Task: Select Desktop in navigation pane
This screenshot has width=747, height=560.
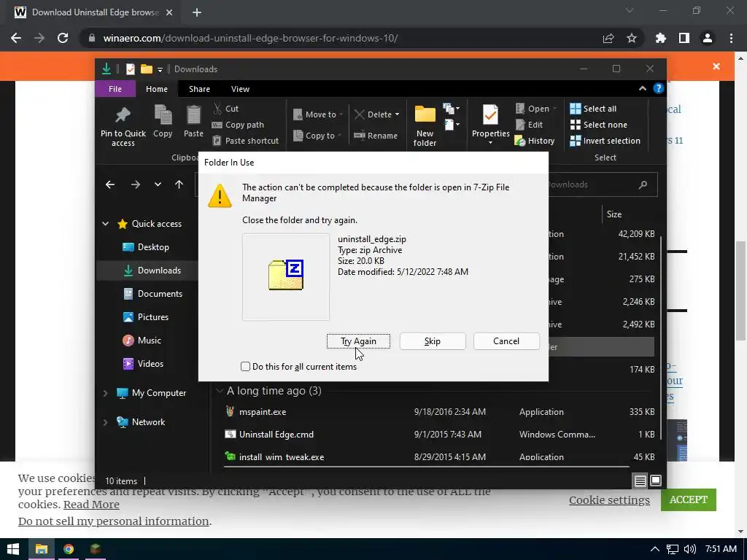Action: (x=147, y=247)
